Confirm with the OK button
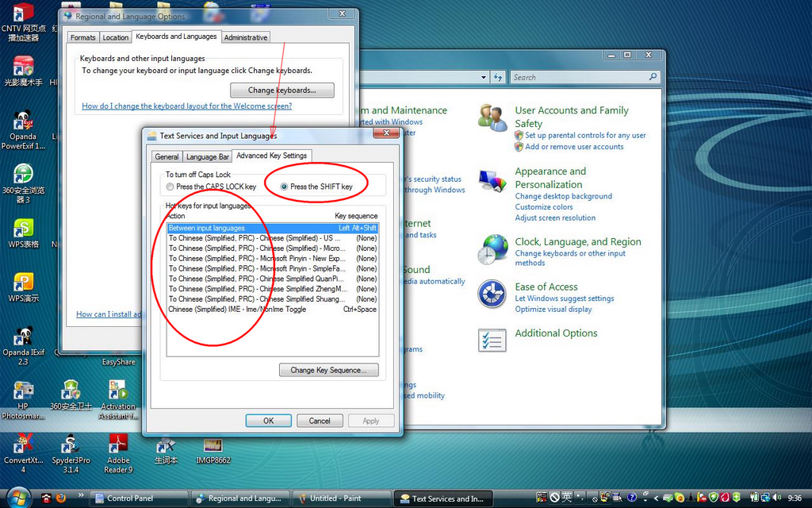 [268, 421]
